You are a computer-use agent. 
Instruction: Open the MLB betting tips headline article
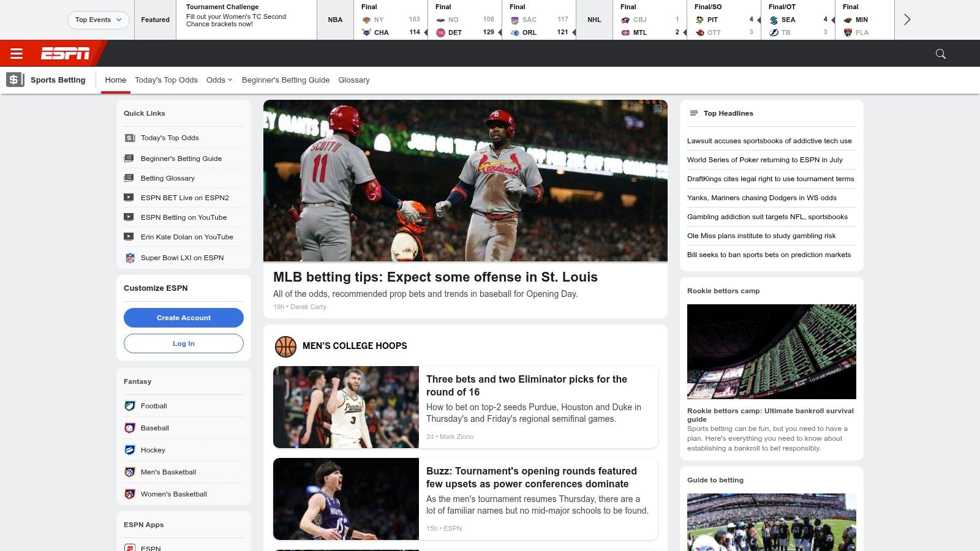[x=435, y=277]
